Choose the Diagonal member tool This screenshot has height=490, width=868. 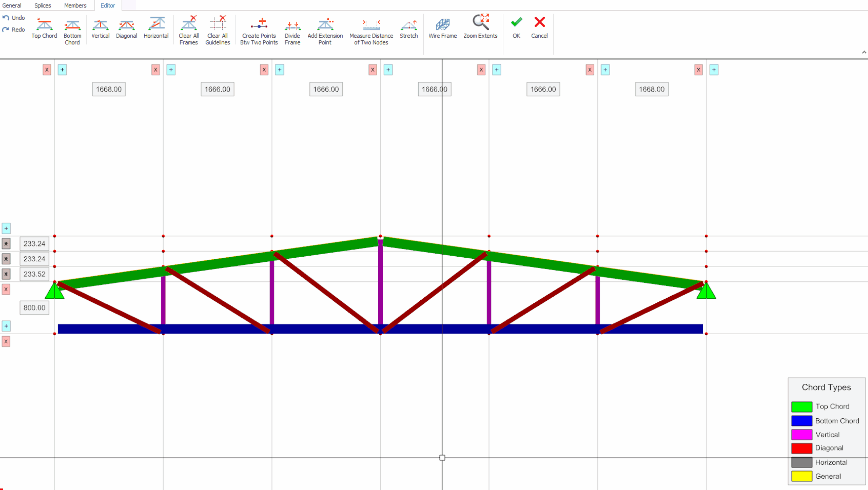click(x=126, y=28)
